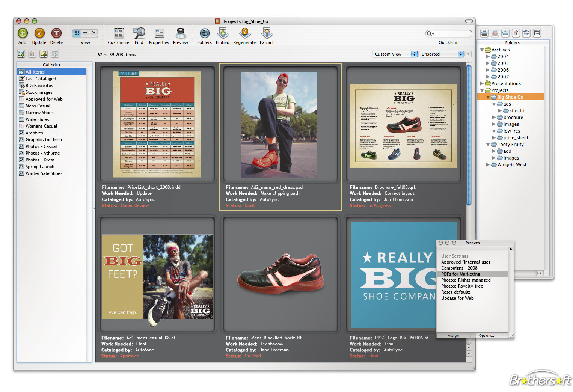Select PDFs for Marketing preset
The height and width of the screenshot is (392, 573).
460,274
